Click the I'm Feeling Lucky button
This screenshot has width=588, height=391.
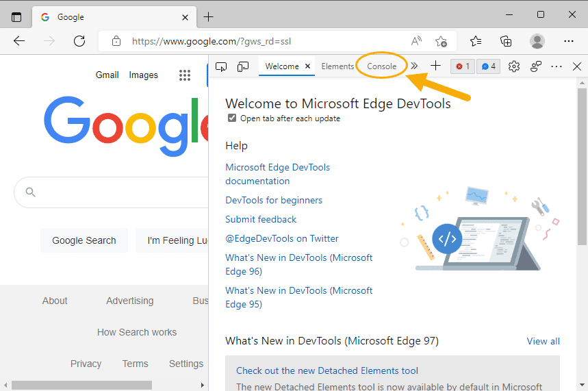(172, 240)
